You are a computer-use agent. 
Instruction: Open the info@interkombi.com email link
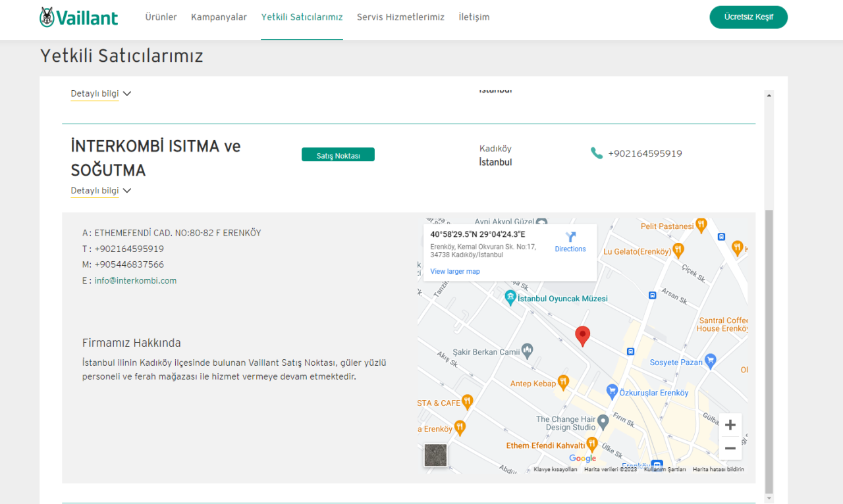(136, 280)
